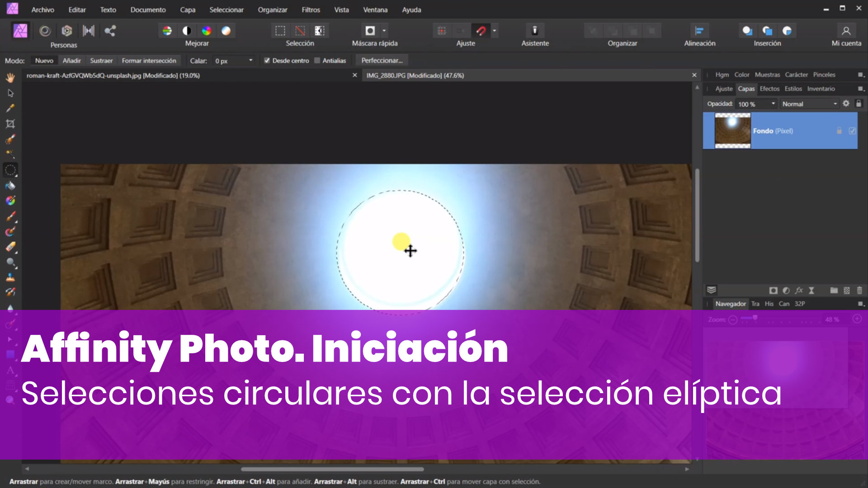Close the roman-kraft document tab
The height and width of the screenshot is (488, 868).
point(355,75)
